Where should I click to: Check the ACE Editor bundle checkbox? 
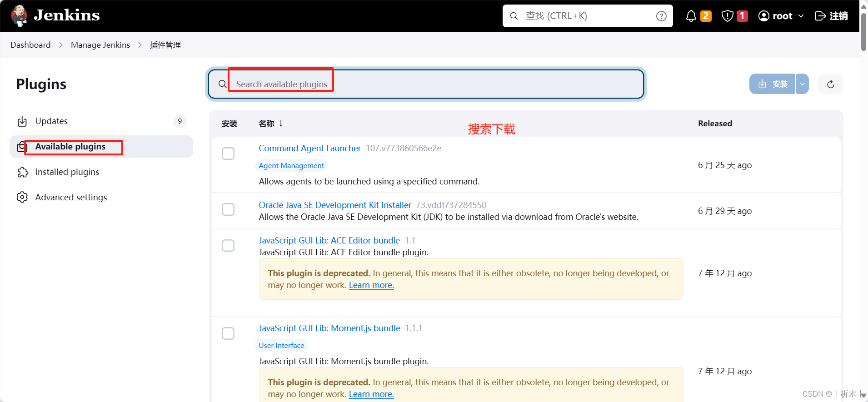click(228, 245)
